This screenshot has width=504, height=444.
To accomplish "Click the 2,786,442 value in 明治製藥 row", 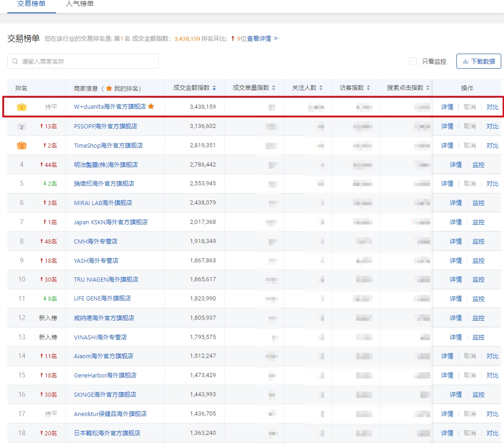I will (x=203, y=164).
